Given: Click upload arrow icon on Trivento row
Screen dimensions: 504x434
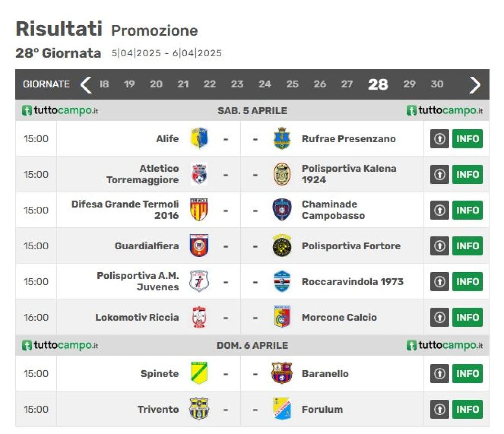Looking at the screenshot, I should [439, 409].
